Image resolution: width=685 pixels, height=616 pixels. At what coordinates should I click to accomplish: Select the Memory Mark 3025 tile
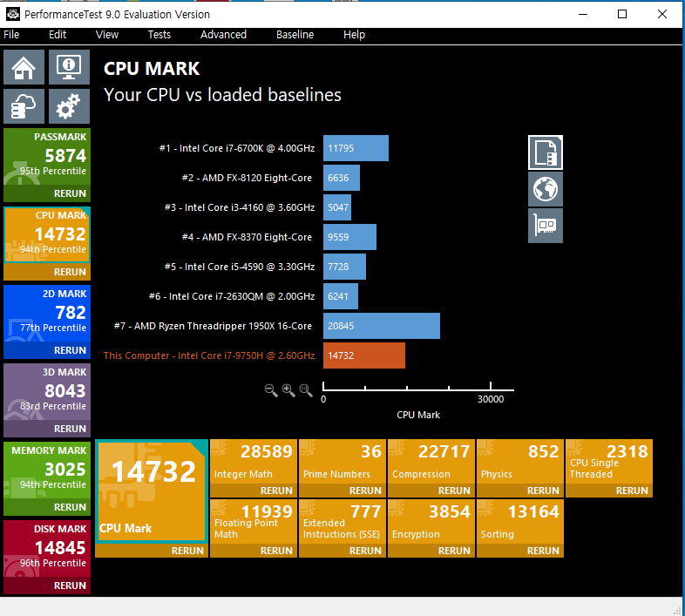47,470
